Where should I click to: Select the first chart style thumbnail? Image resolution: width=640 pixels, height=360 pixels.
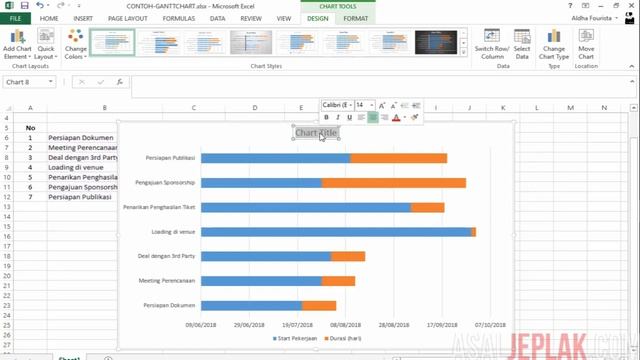tap(112, 42)
